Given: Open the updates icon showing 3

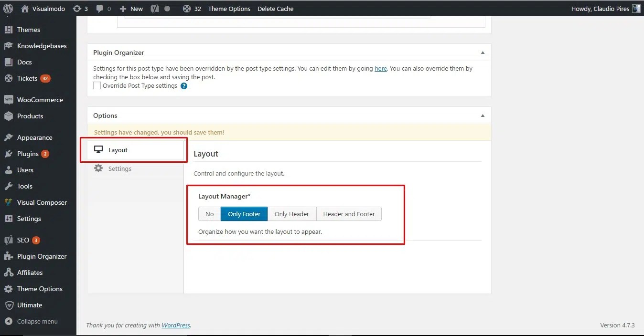Looking at the screenshot, I should pyautogui.click(x=80, y=8).
